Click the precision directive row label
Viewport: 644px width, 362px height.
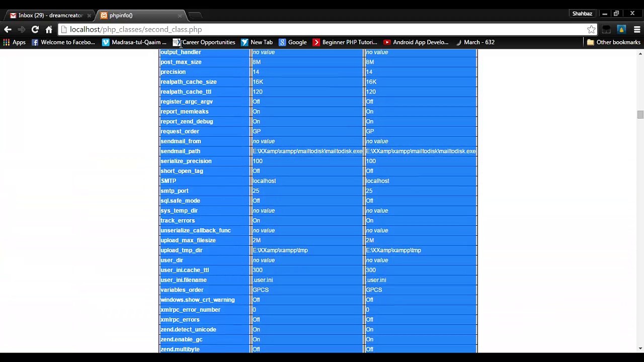[x=173, y=72]
